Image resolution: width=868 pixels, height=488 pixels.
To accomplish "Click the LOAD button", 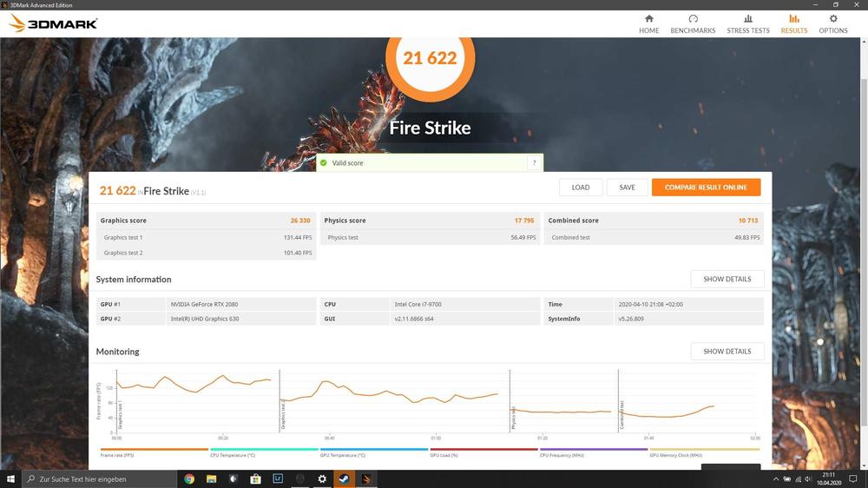I will pos(581,188).
